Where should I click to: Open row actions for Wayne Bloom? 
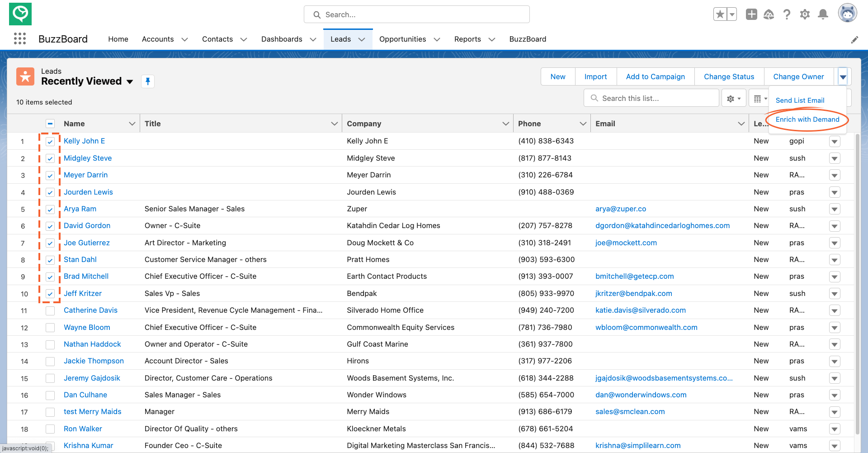click(x=835, y=328)
